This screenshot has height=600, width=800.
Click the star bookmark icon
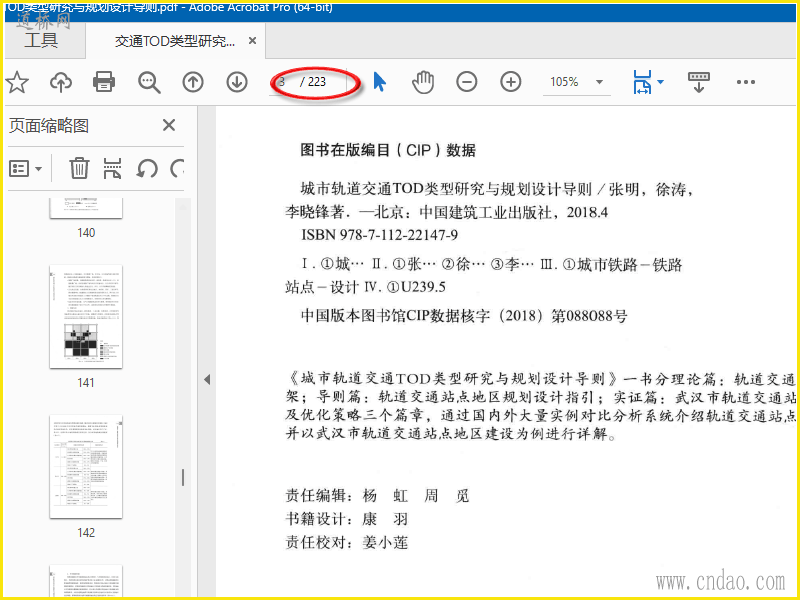pyautogui.click(x=17, y=82)
